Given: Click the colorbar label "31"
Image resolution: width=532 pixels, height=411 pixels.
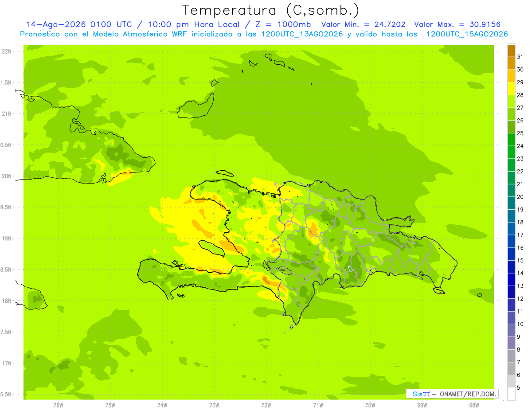Looking at the screenshot, I should click(x=520, y=57).
